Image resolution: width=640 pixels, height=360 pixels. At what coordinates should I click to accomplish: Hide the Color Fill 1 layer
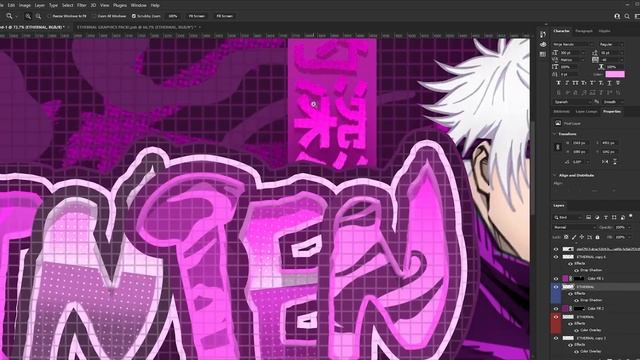[x=556, y=278]
